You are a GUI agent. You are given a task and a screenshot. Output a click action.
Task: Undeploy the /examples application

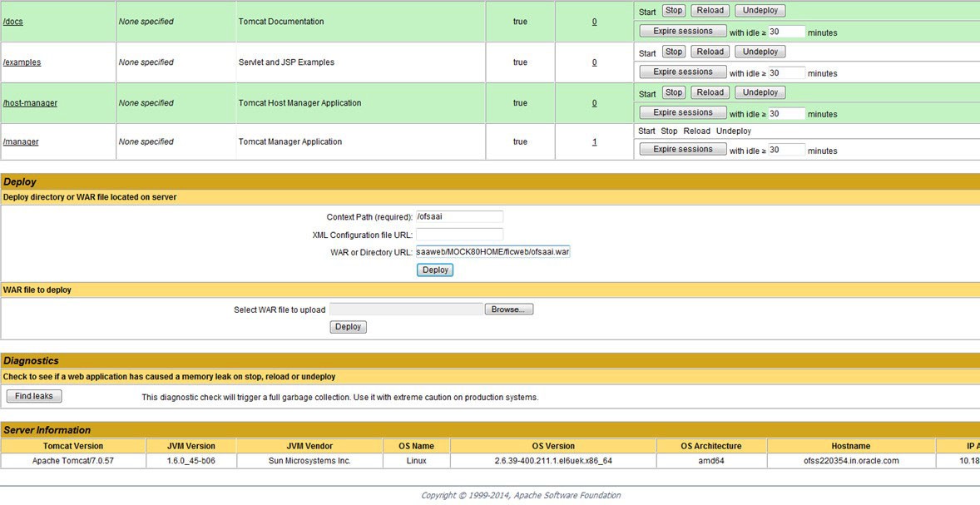point(759,51)
